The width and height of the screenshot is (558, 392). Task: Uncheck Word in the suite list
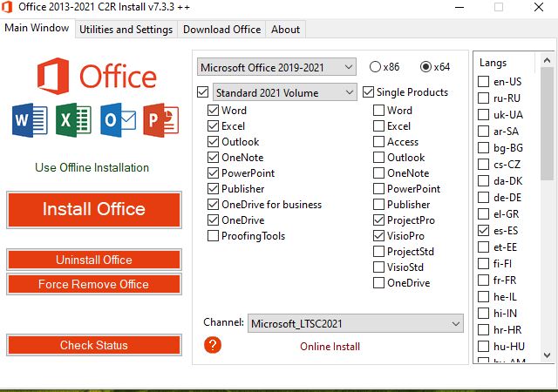213,111
